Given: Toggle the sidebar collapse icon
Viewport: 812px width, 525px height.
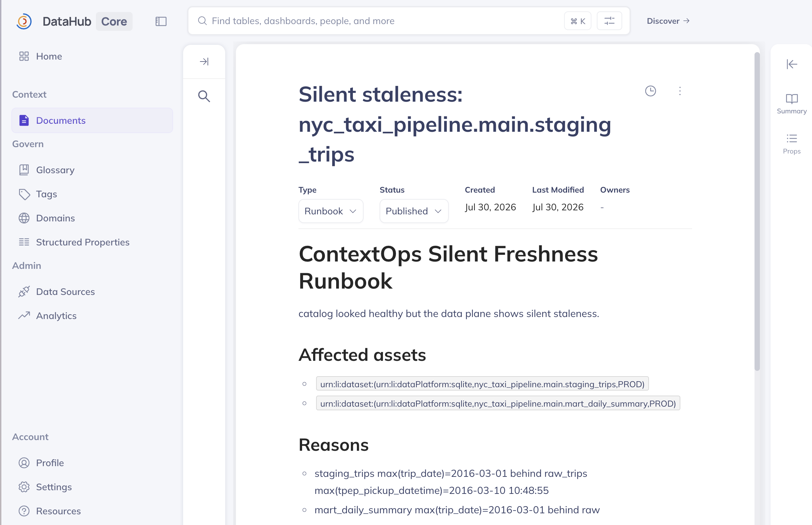Looking at the screenshot, I should point(161,21).
